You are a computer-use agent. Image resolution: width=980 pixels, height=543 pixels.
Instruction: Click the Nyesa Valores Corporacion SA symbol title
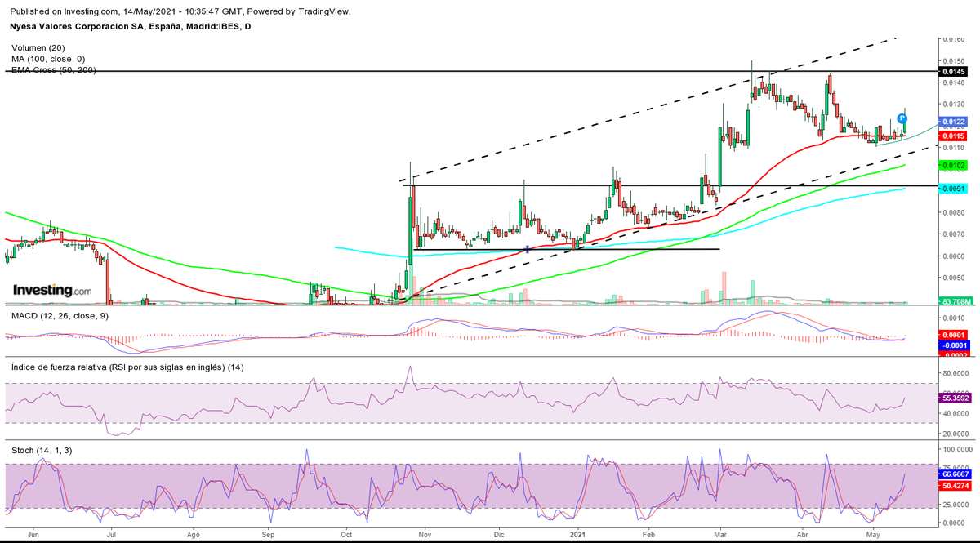tap(130, 27)
